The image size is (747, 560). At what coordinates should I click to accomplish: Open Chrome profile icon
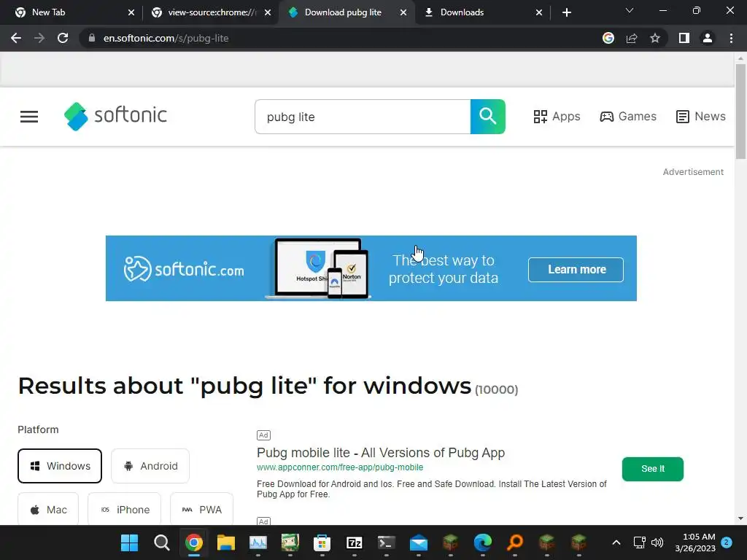708,38
